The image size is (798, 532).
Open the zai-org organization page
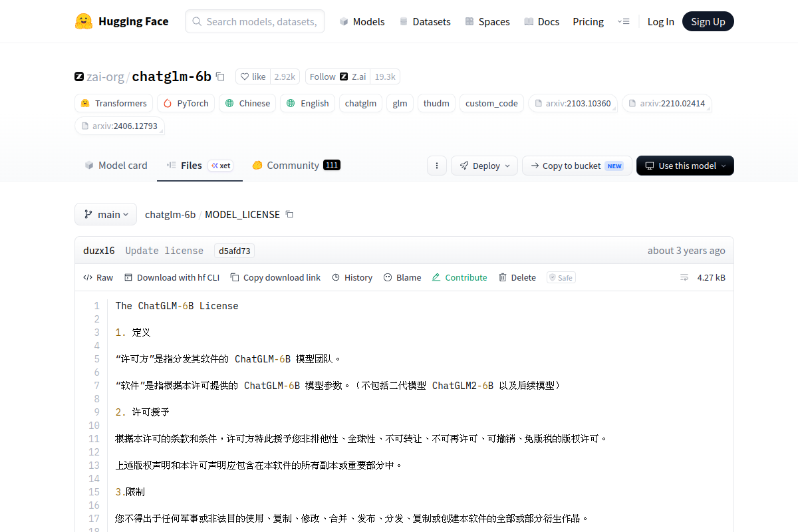(105, 76)
